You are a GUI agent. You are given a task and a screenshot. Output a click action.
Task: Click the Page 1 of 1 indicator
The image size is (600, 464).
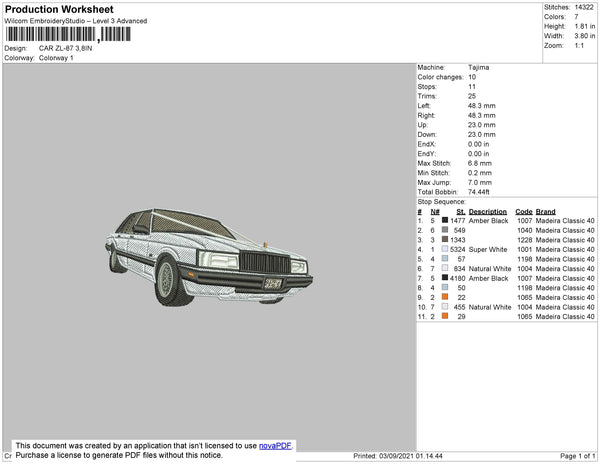coord(575,456)
